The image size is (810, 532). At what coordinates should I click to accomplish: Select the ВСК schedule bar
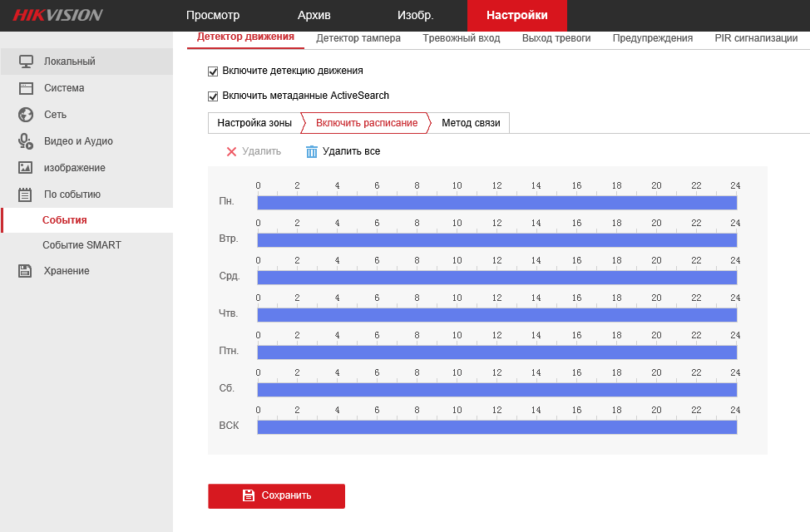point(497,427)
